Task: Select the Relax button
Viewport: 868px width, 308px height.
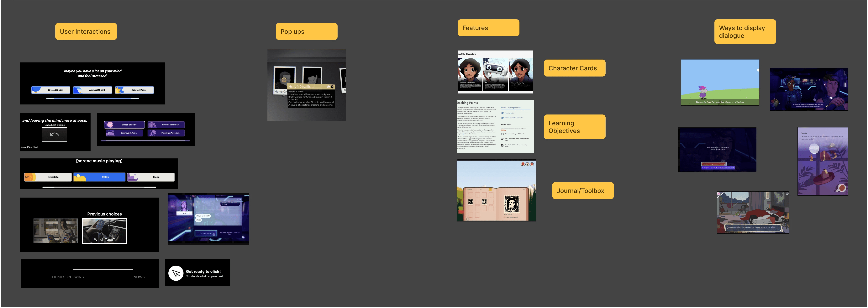Action: [x=99, y=177]
